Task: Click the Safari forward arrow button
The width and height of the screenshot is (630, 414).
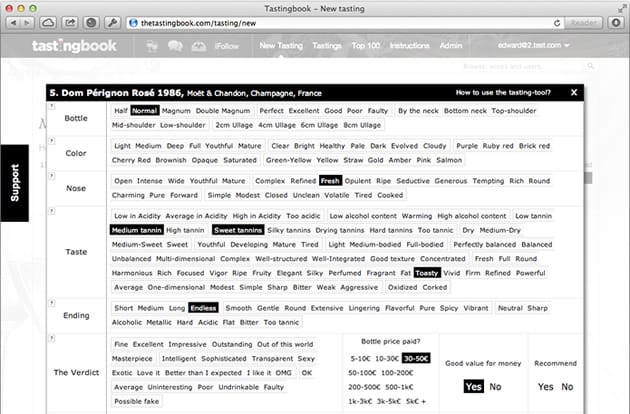Action: pos(27,23)
